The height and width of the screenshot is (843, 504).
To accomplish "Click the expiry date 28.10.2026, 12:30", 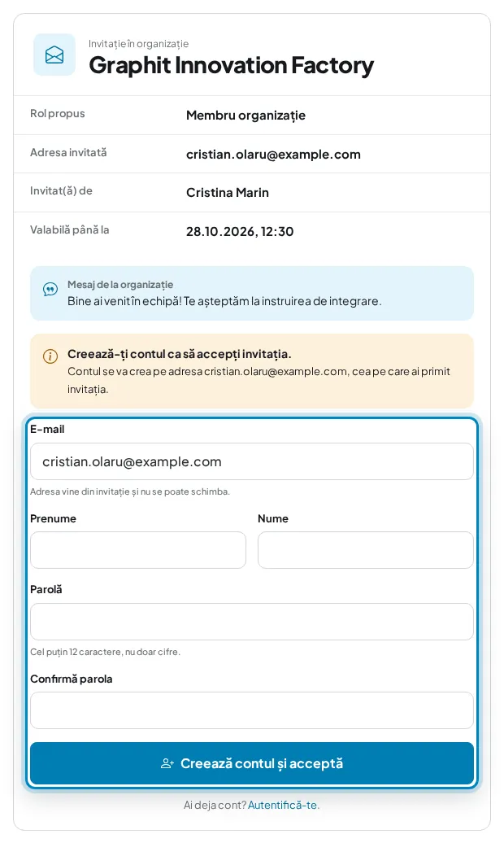I will pos(240,231).
